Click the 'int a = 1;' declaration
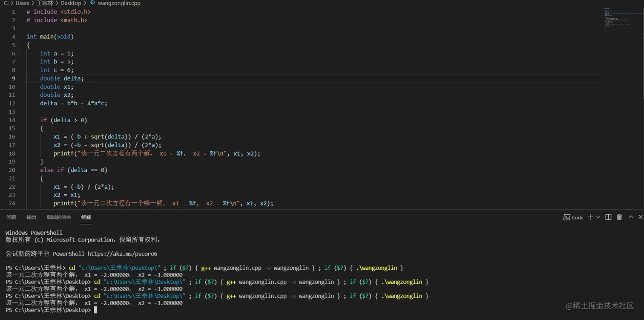The image size is (644, 320). tap(57, 53)
